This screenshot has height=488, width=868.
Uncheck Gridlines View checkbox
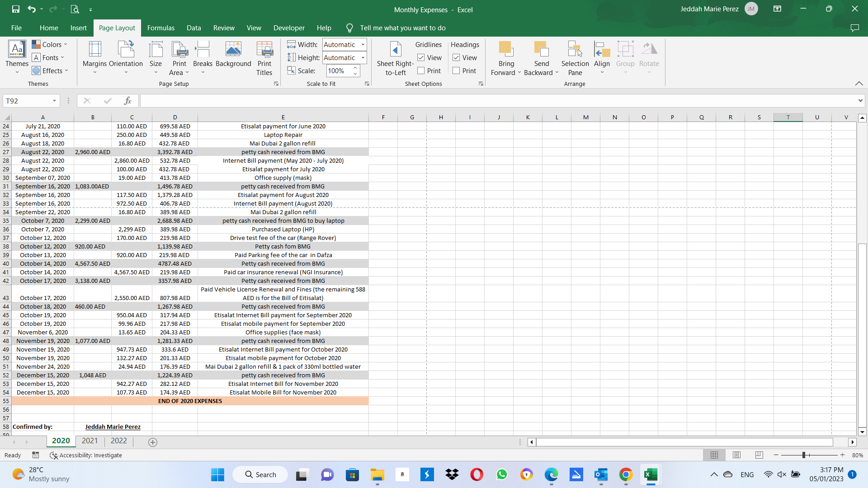tap(421, 58)
